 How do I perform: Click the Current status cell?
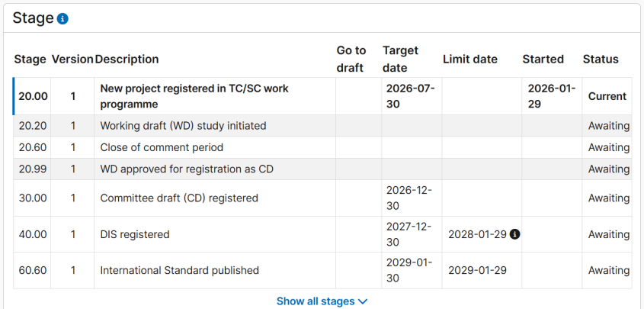pyautogui.click(x=607, y=96)
